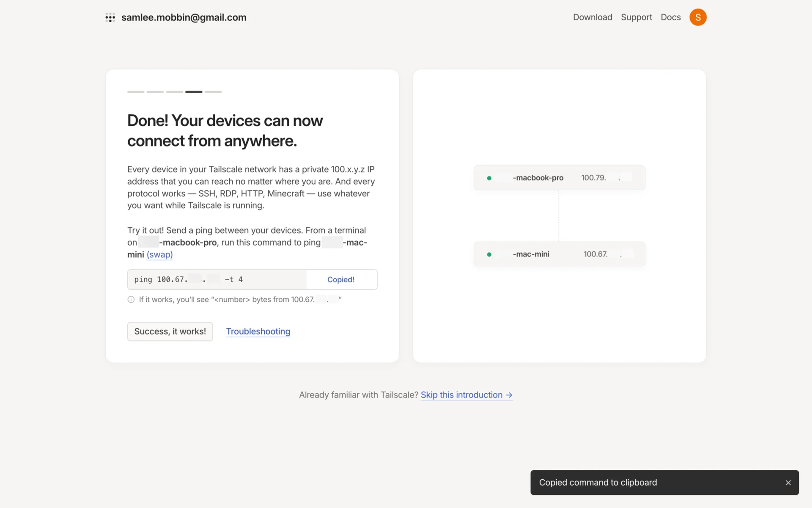Open the orange user avatar menu
Viewport: 812px width, 508px height.
(698, 17)
